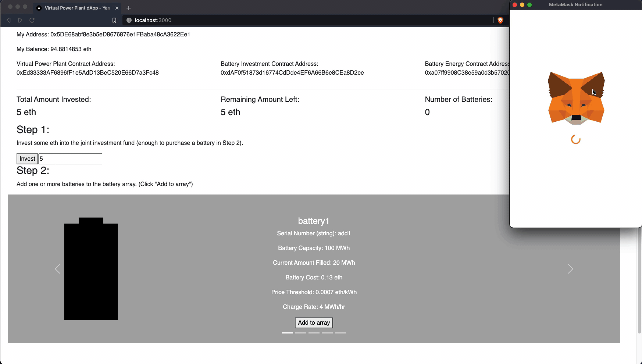
Task: Show the next battery in carousel
Action: (570, 269)
